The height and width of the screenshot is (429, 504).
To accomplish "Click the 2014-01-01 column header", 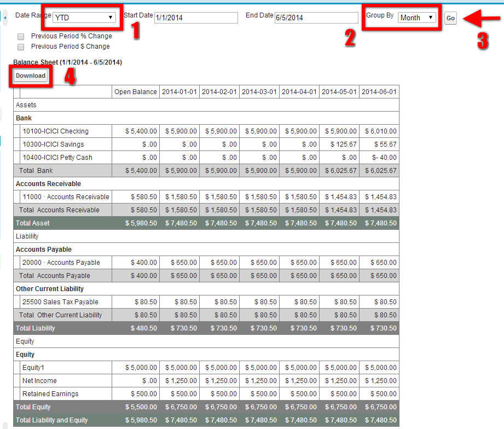I will coord(179,92).
